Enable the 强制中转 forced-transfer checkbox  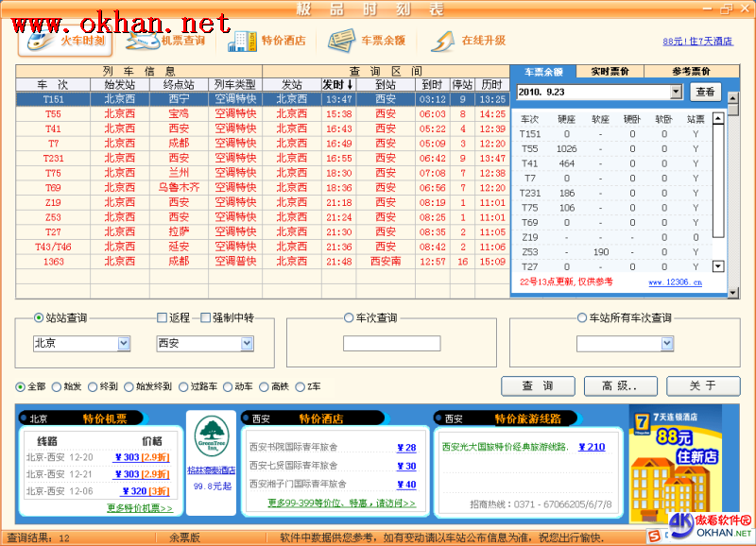point(205,317)
